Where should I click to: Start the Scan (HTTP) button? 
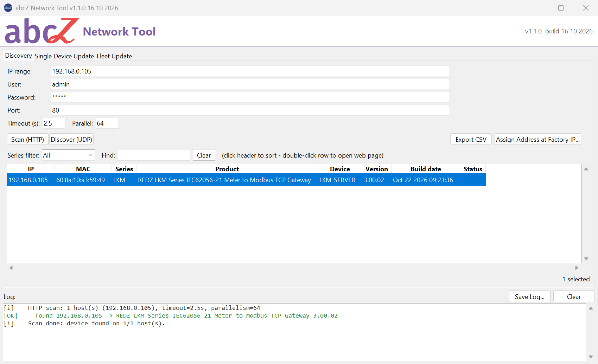[27, 139]
